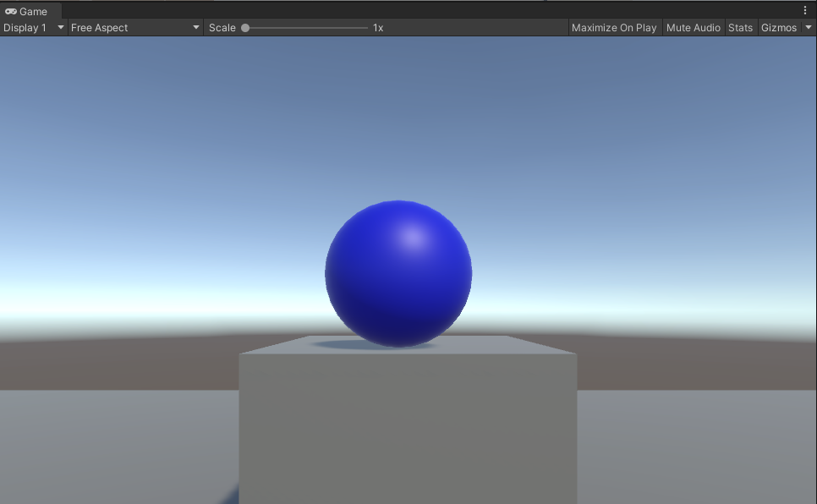Select the Game tab
This screenshot has height=504, width=817.
pos(30,11)
